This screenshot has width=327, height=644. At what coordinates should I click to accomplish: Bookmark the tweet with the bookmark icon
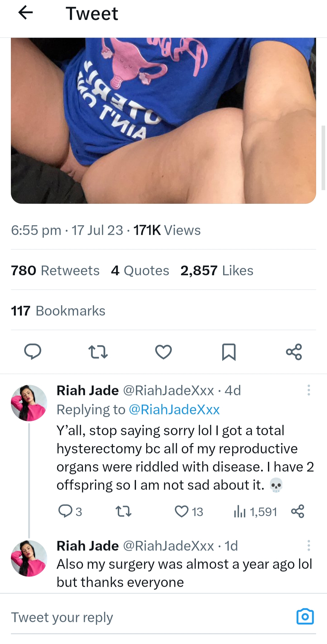click(x=229, y=352)
